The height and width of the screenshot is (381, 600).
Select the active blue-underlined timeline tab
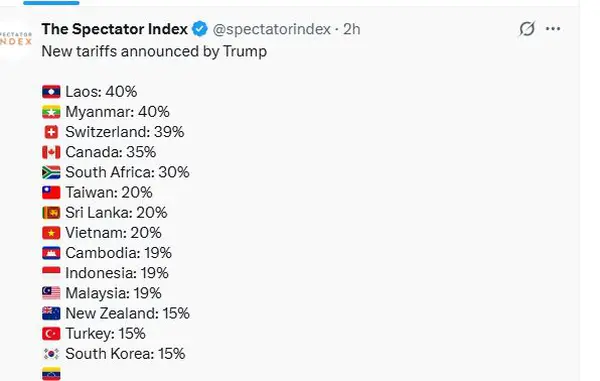click(x=51, y=3)
